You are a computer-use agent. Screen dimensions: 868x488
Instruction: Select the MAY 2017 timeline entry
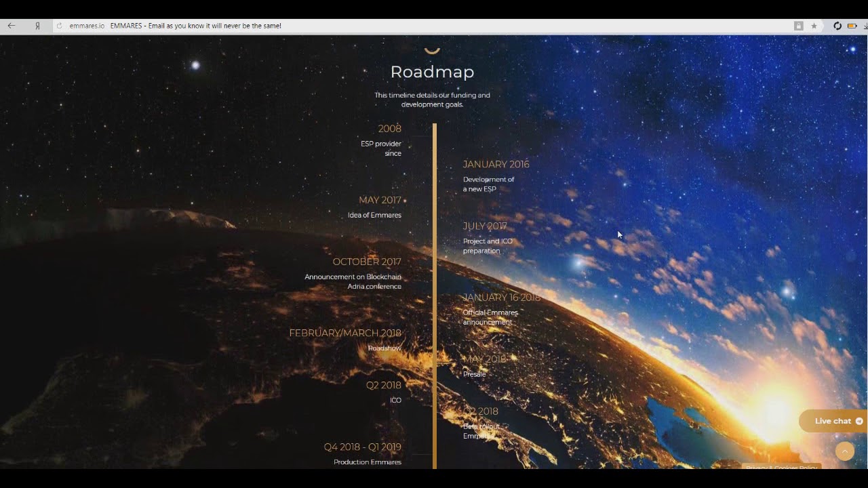tap(380, 200)
